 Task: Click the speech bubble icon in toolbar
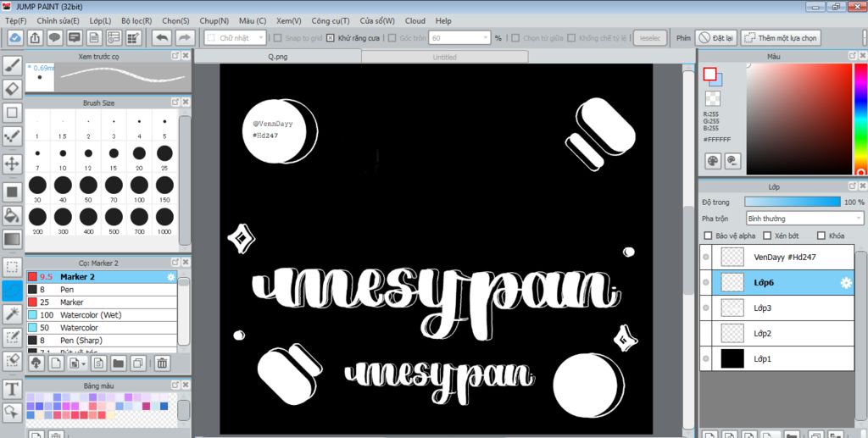pos(54,37)
